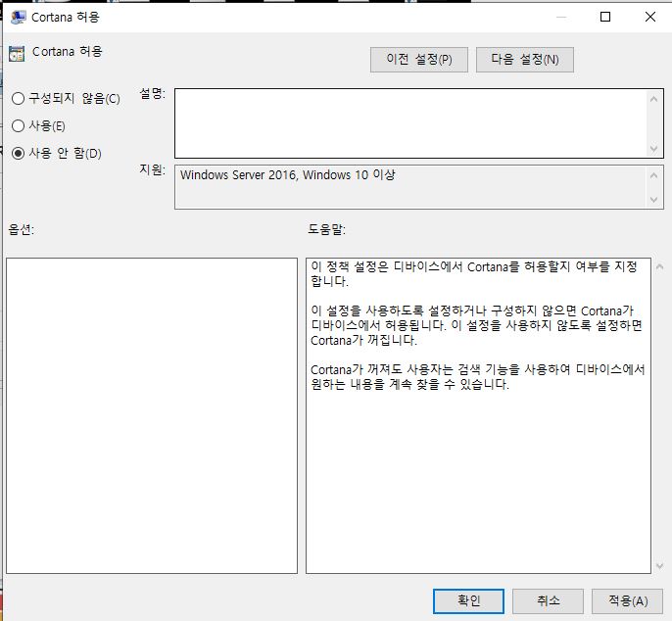Apply changes with 적용(A)

(x=627, y=600)
